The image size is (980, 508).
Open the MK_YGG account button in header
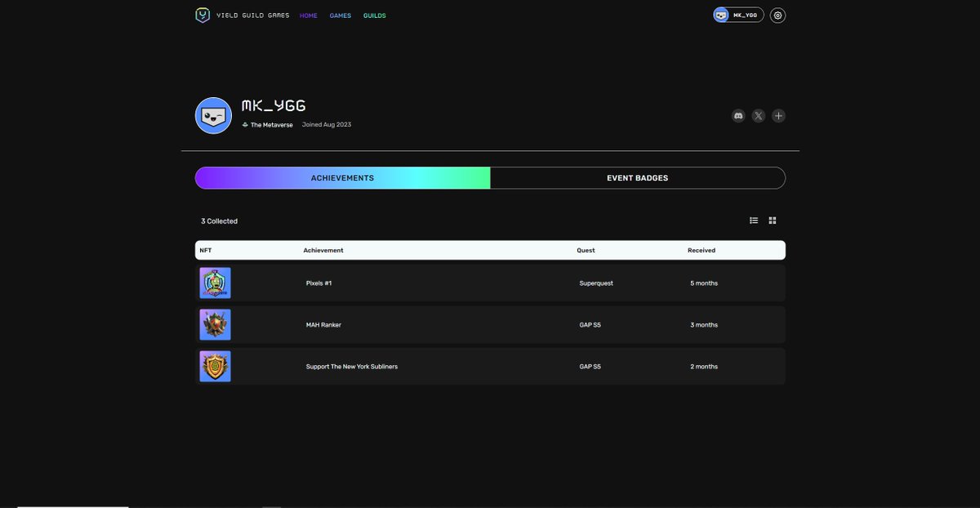[x=738, y=15]
